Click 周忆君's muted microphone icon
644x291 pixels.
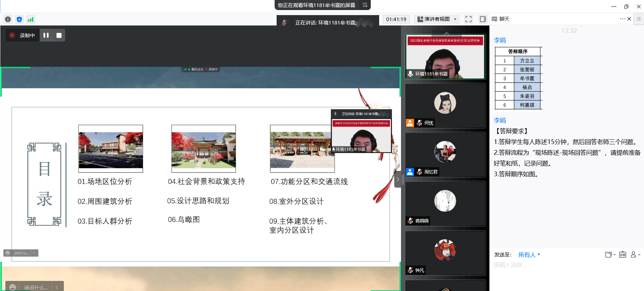[x=419, y=172]
